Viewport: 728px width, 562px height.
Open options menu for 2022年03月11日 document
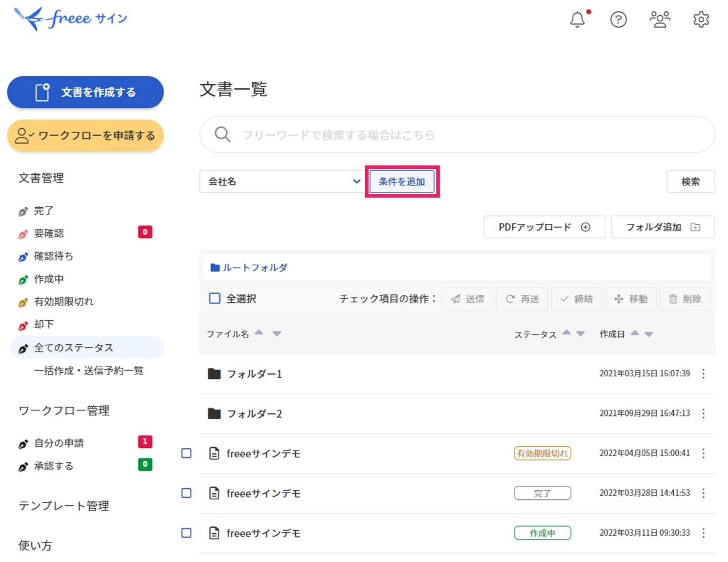tap(703, 533)
